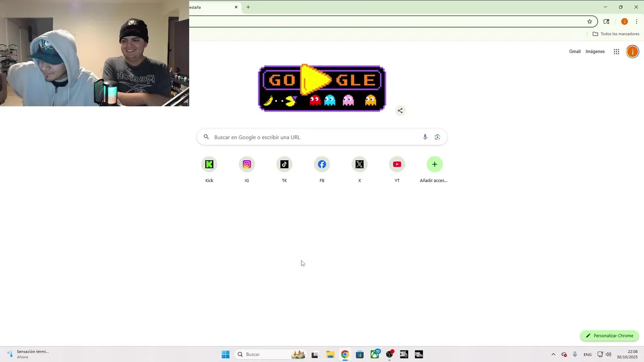Open the Gmail link

coord(575,51)
